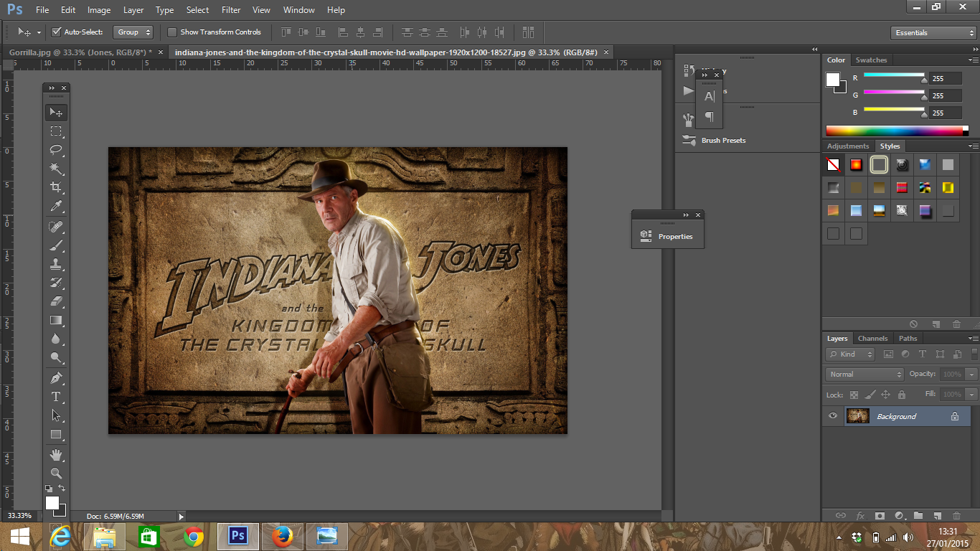Select the Magic Wand tool
980x551 pixels.
point(56,169)
